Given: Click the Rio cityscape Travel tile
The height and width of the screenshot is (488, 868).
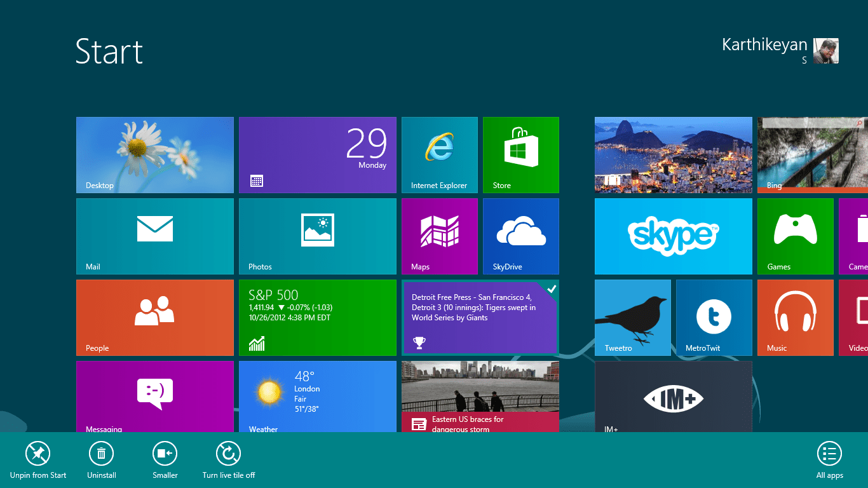Looking at the screenshot, I should coord(674,155).
